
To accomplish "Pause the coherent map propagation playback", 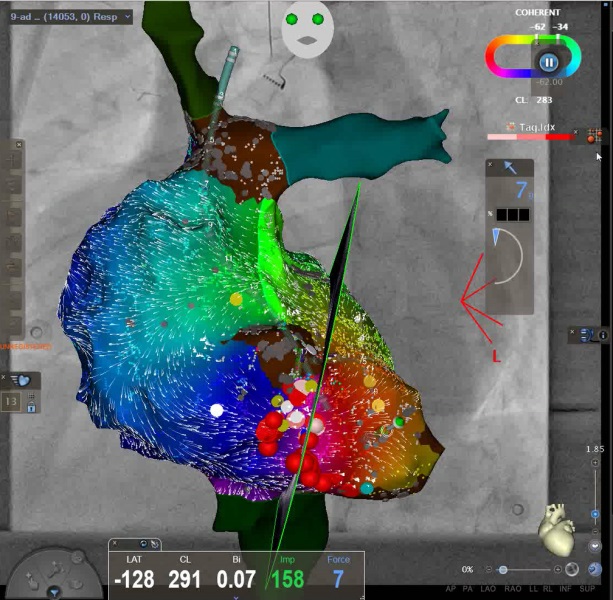I will coord(548,61).
